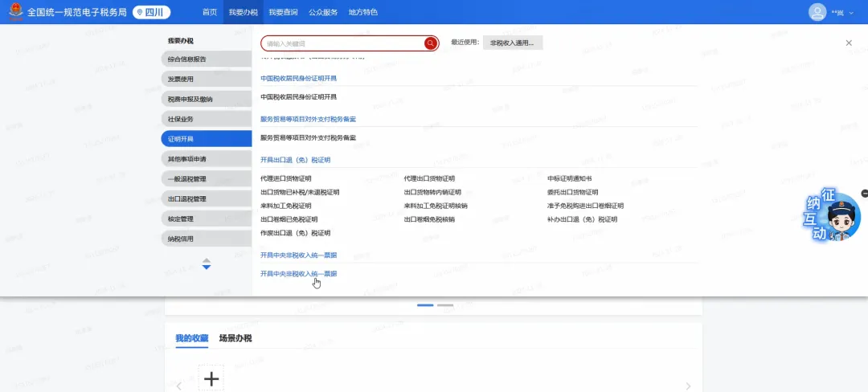Open the 四川 region selector
Image resolution: width=868 pixels, height=392 pixels.
[152, 12]
